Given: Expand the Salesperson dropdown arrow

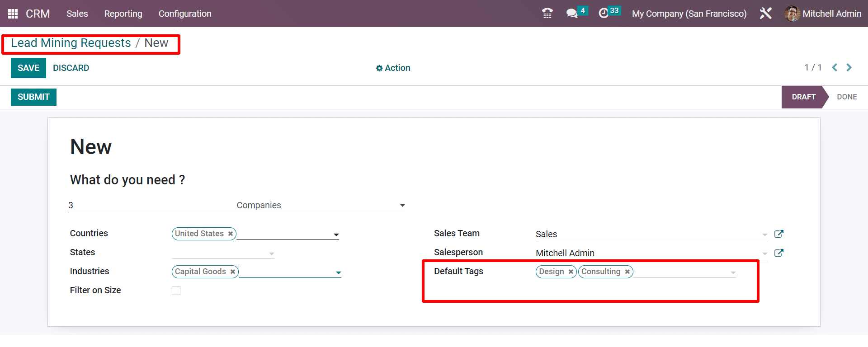Looking at the screenshot, I should [x=765, y=253].
